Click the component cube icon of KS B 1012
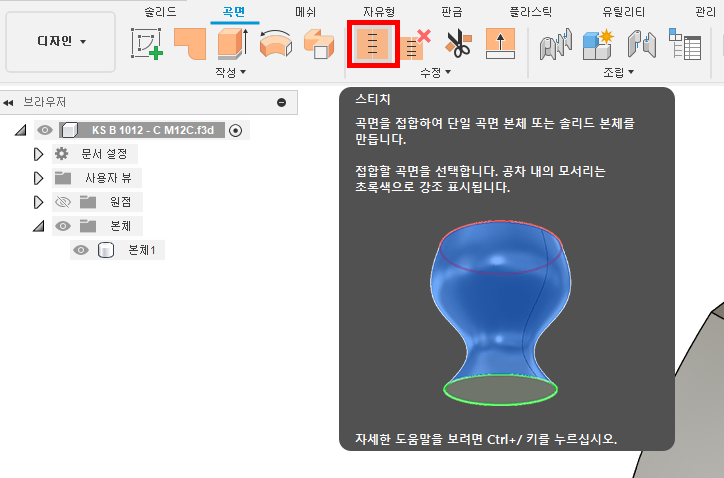 [70, 131]
